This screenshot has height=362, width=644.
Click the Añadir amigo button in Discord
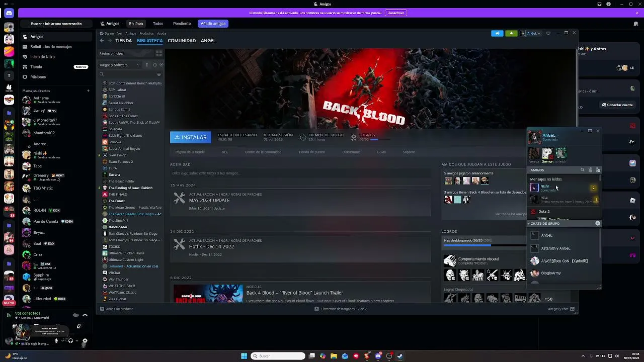point(213,24)
